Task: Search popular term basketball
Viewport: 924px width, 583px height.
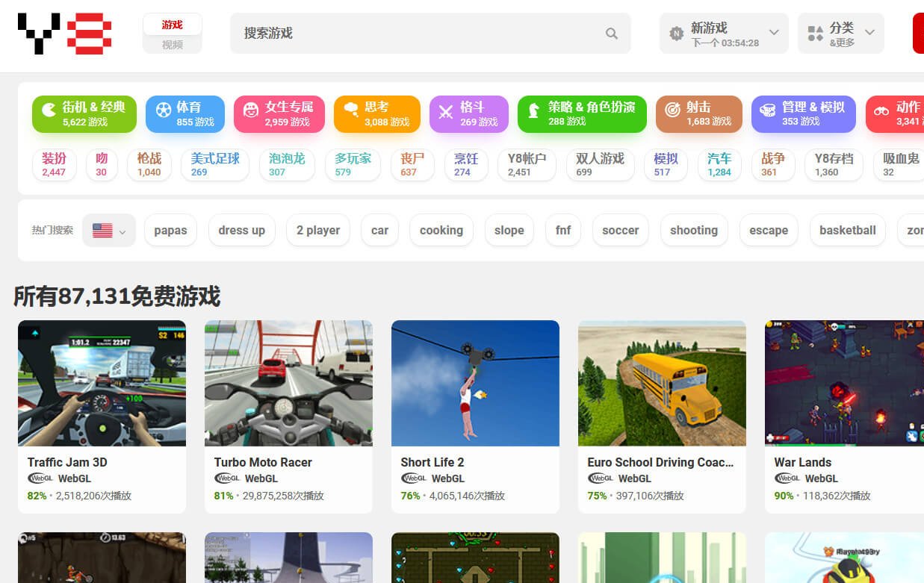Action: coord(848,230)
